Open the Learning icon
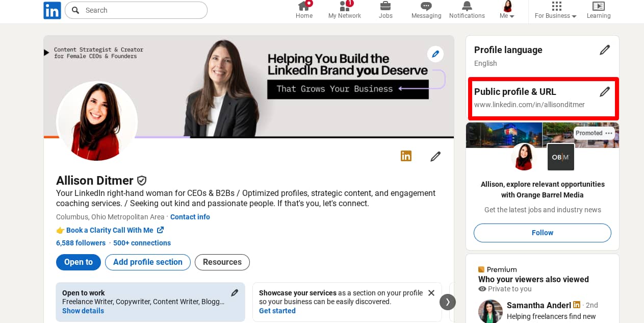Image resolution: width=644 pixels, height=323 pixels. coord(598,7)
